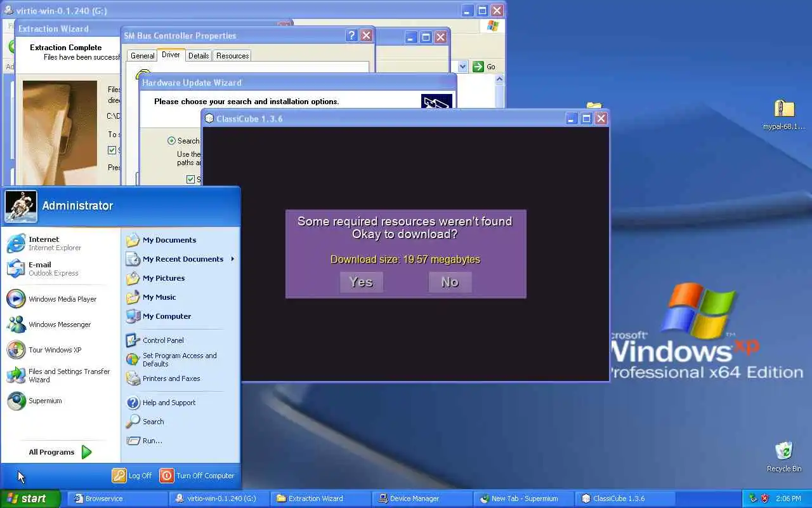This screenshot has height=508, width=812.
Task: Open the mypal-68.1 zip on desktop
Action: [784, 114]
